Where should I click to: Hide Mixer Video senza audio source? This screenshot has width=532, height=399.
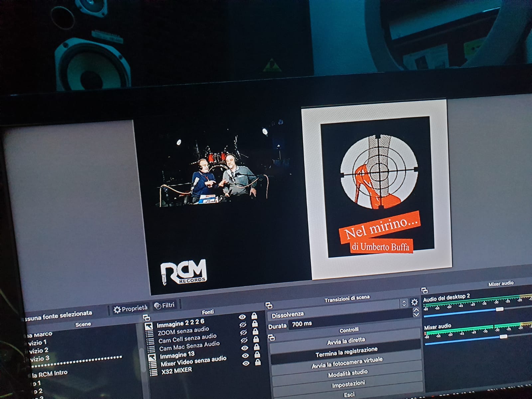pos(246,356)
